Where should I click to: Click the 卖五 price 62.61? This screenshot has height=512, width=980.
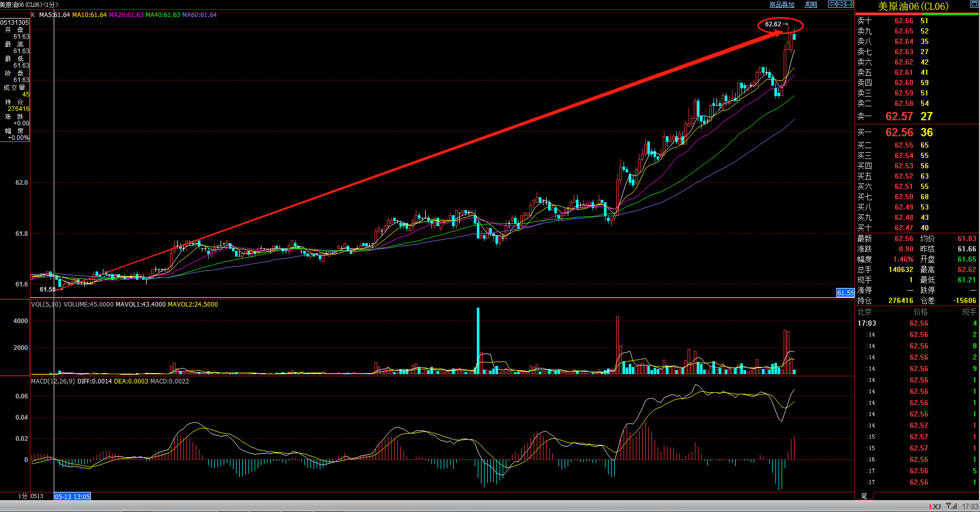(904, 73)
